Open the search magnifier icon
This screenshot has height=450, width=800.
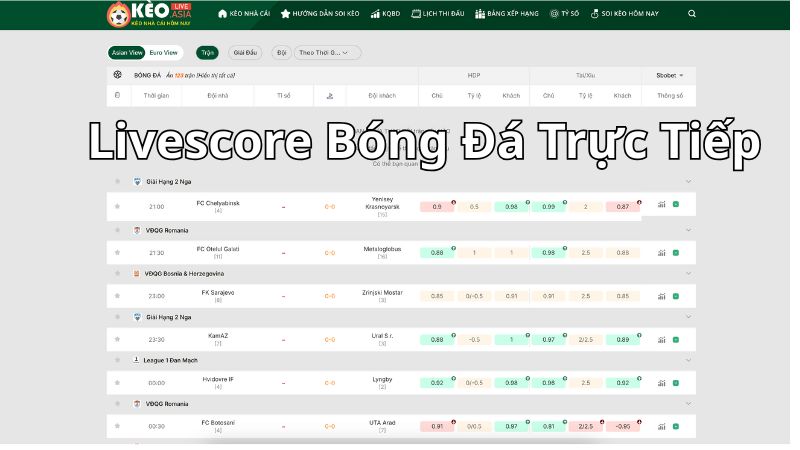[692, 14]
